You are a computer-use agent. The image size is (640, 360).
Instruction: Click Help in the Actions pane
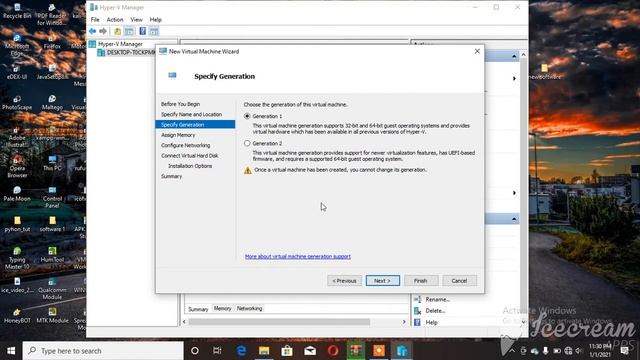(x=431, y=322)
